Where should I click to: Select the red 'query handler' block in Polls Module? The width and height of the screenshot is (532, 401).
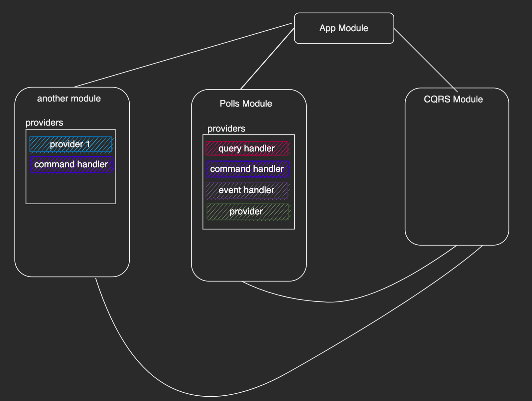coord(247,149)
